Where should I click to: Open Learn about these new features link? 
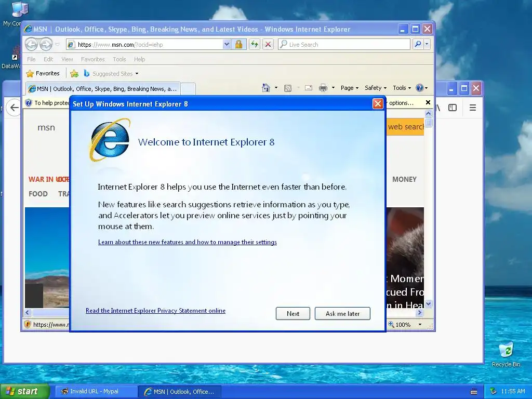187,242
